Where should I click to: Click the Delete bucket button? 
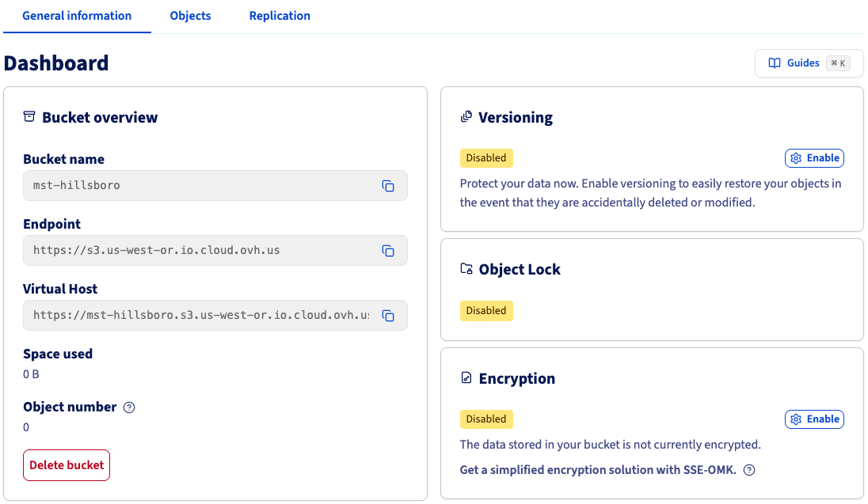click(67, 465)
